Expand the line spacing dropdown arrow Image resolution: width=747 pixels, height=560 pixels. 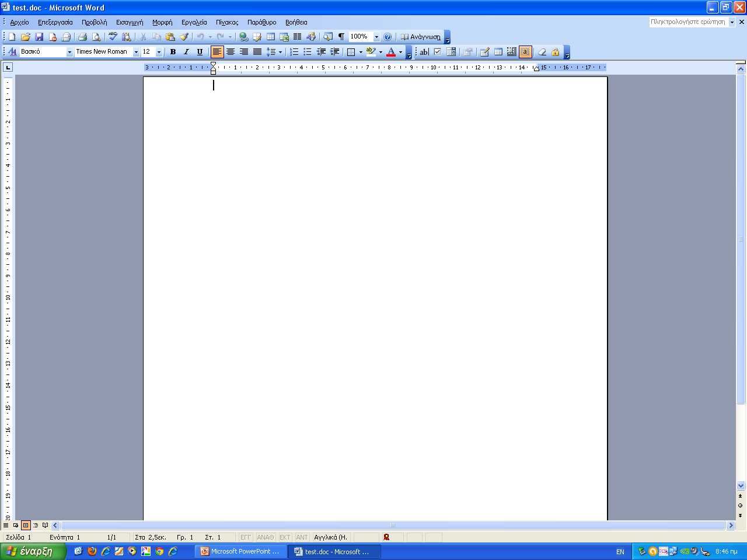click(280, 52)
